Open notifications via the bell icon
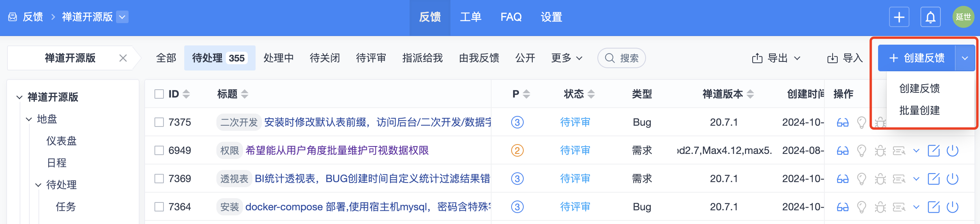Screen dimensions: 980x224 931,17
